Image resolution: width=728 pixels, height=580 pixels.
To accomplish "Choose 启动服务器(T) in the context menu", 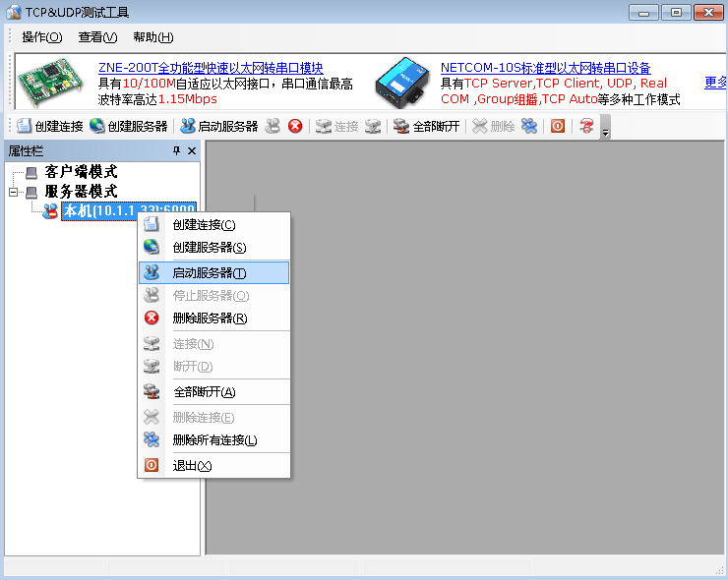I will tap(213, 273).
